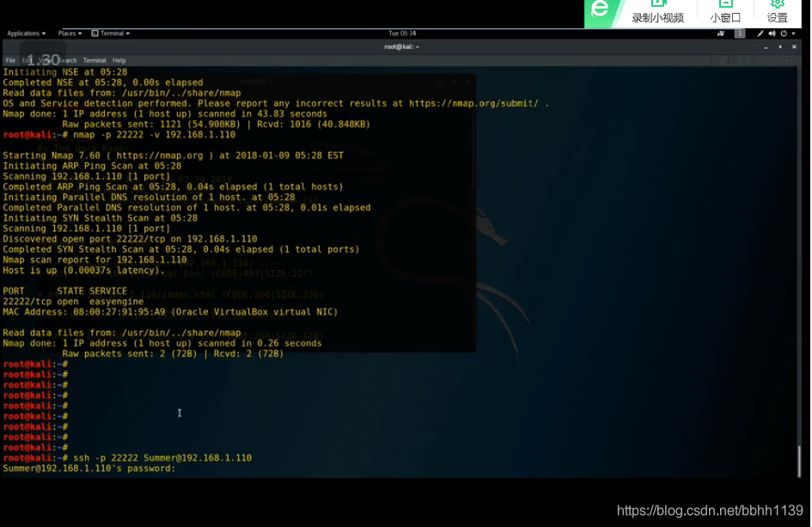Click the nmap -p 22222 -v command

pos(155,135)
